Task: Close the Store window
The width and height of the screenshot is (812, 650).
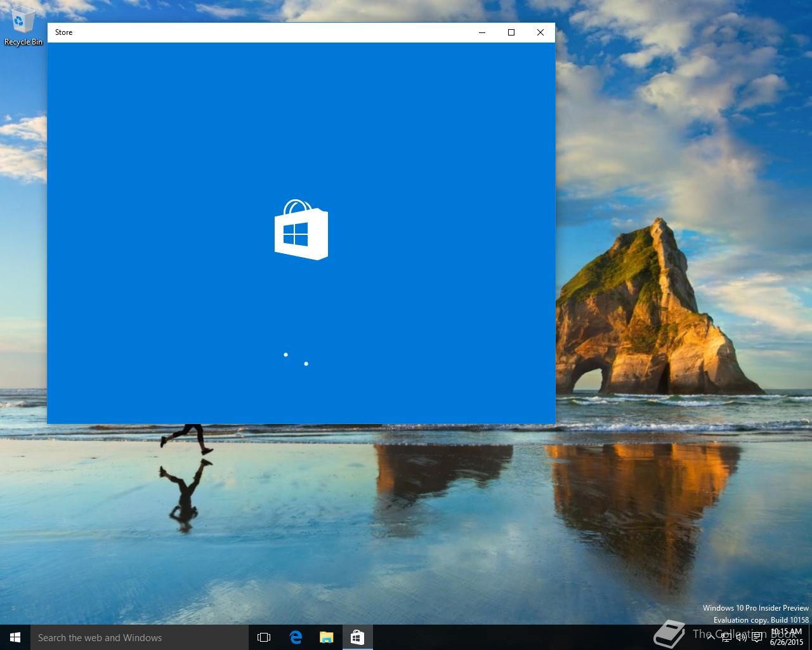Action: pos(540,32)
